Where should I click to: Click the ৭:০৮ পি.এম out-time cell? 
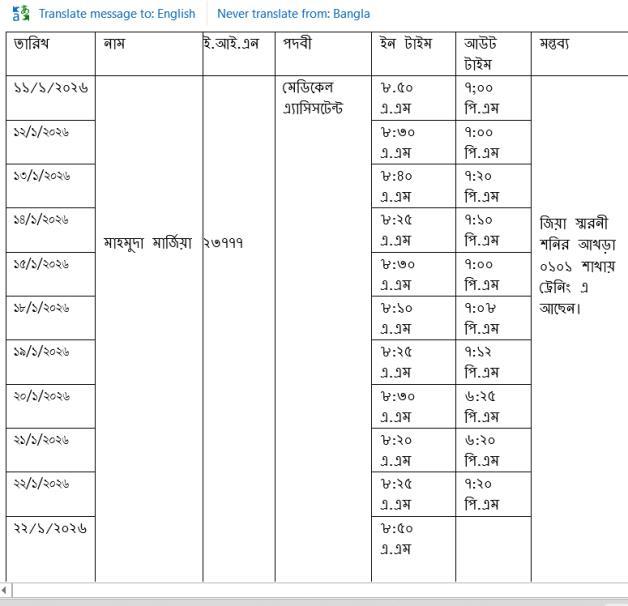point(481,318)
